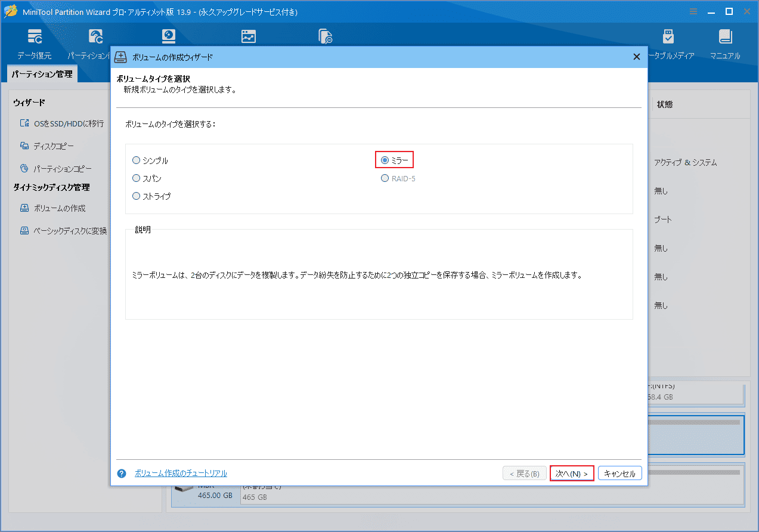Screen dimensions: 759x532
Task: Click the ウィザード section heading
Action: [x=29, y=103]
